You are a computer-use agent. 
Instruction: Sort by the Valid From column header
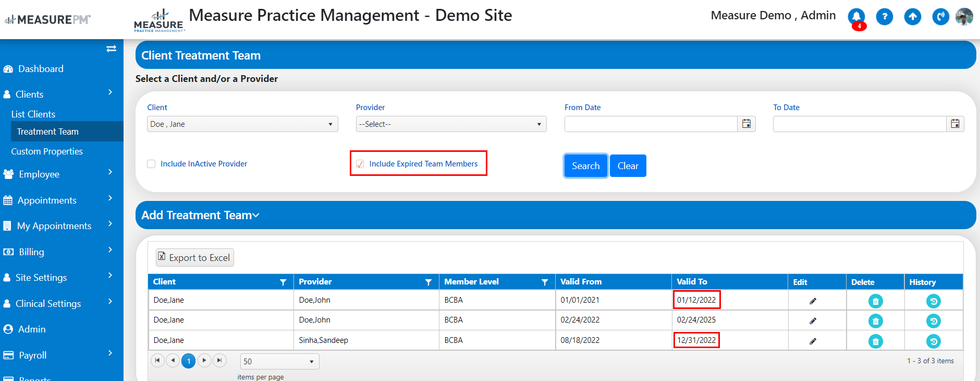point(581,281)
